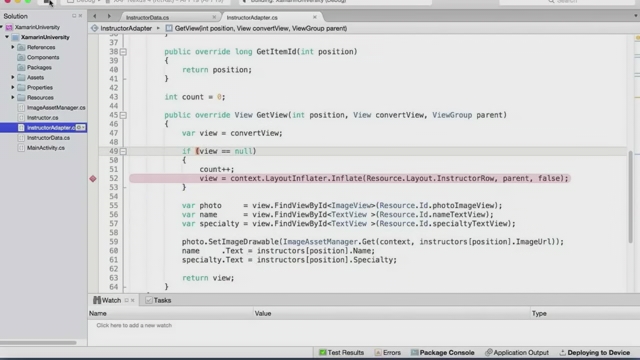Switch to the InstructorData.cs tab
Image resolution: width=640 pixels, height=360 pixels.
coord(147,18)
